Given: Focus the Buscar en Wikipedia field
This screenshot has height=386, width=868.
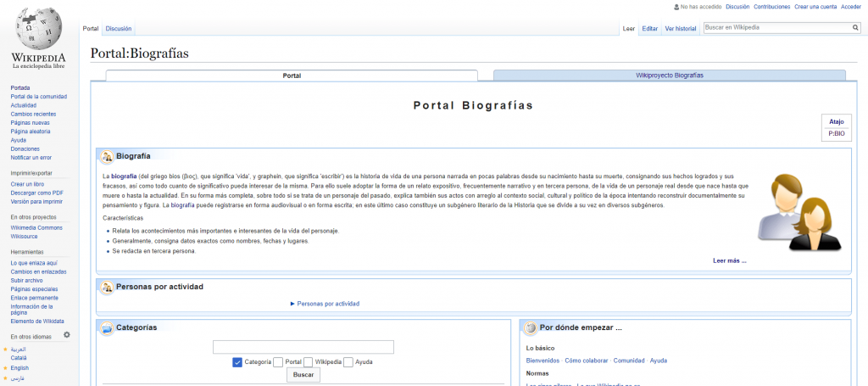Looking at the screenshot, I should point(777,28).
